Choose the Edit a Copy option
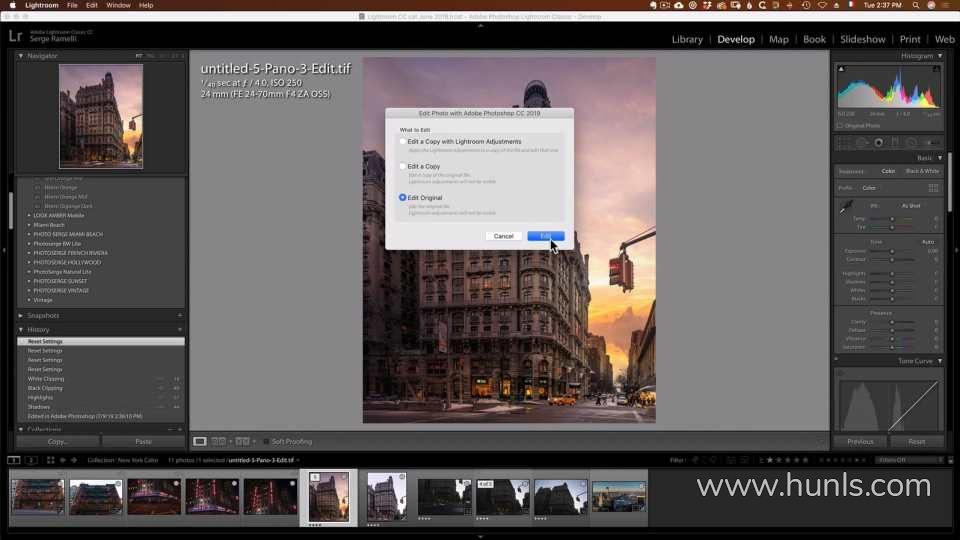 click(403, 166)
